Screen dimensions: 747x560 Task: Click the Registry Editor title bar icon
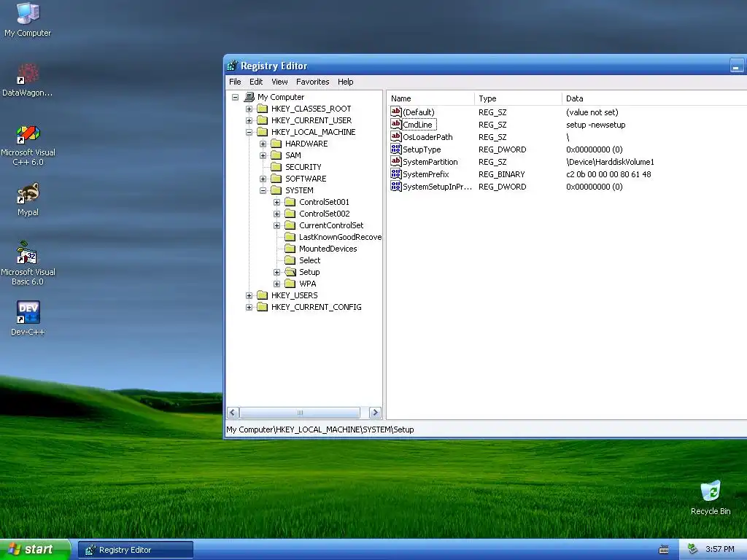pyautogui.click(x=233, y=66)
